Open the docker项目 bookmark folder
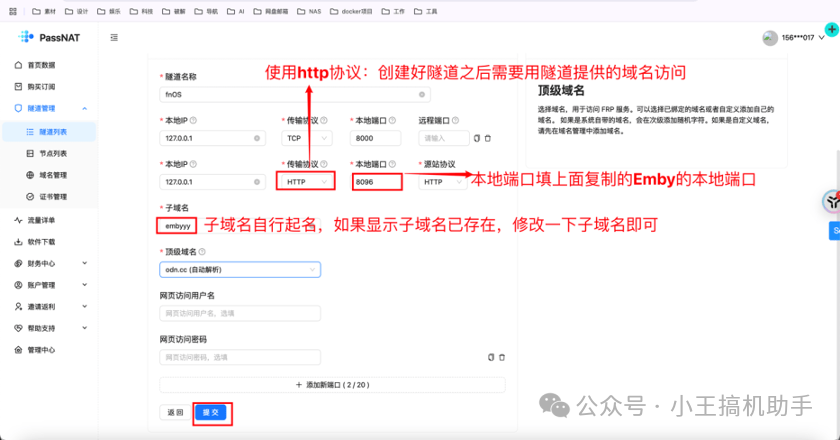Viewport: 840px width, 440px height. tap(353, 12)
